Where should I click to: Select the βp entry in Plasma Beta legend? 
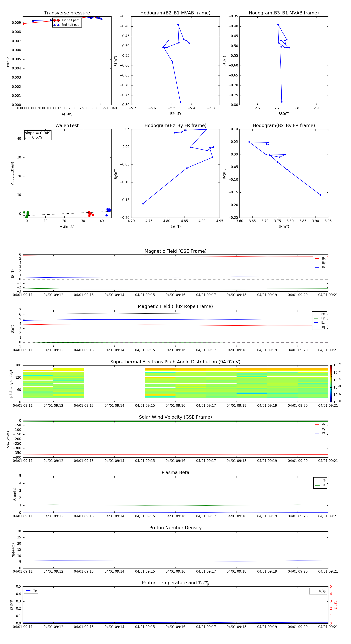pos(321,480)
